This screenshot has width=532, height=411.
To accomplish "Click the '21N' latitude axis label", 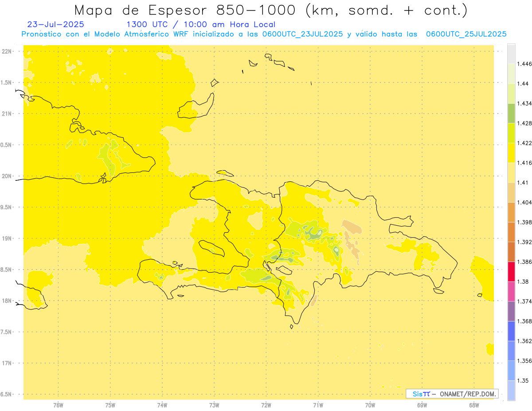I will coord(7,114).
